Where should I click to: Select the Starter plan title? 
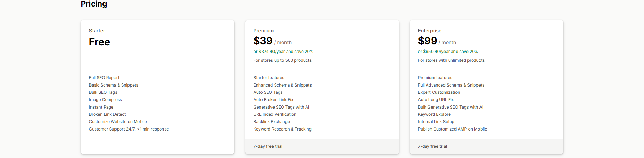tap(97, 31)
